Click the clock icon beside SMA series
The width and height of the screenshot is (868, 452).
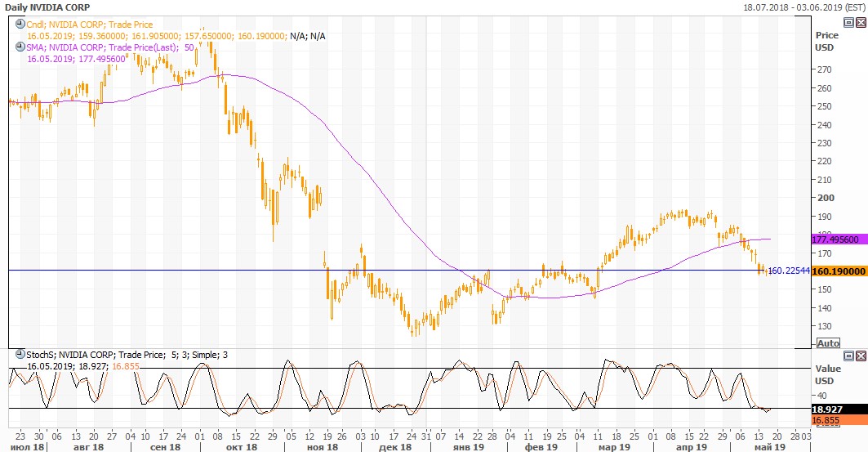[x=20, y=47]
